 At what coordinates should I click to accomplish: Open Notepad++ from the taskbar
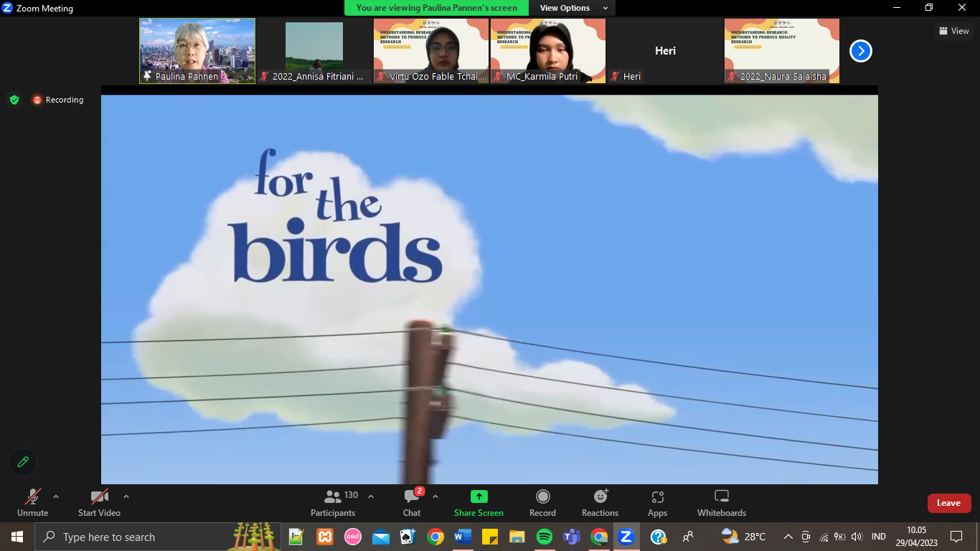296,537
